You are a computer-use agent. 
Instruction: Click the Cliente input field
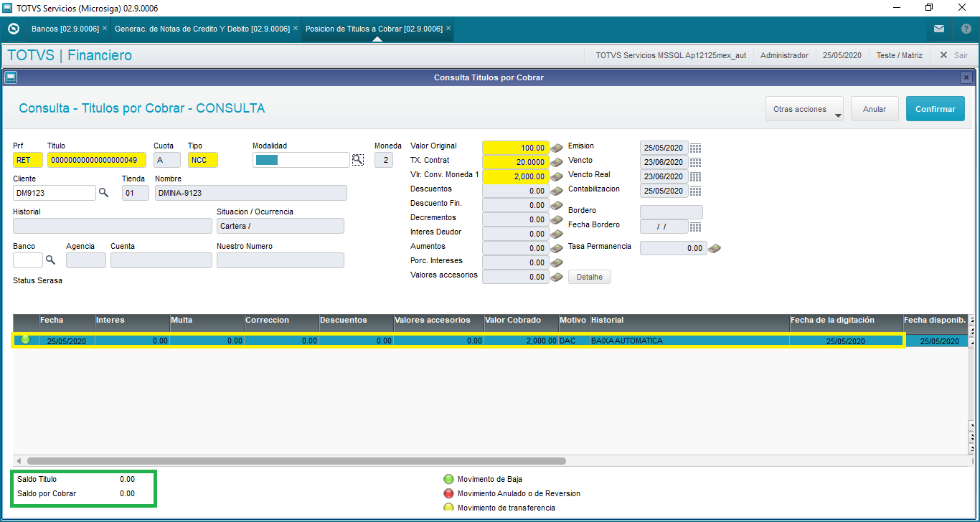point(55,193)
